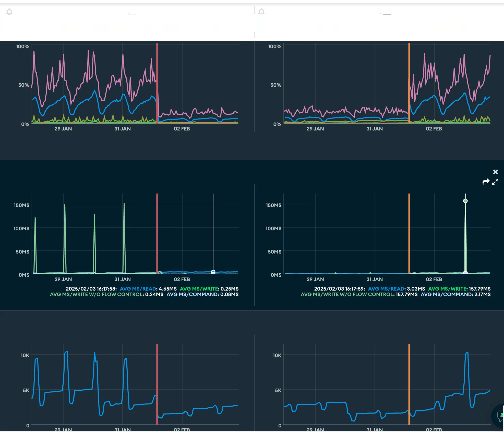Click the orange event marker in right latency chart

[409, 234]
